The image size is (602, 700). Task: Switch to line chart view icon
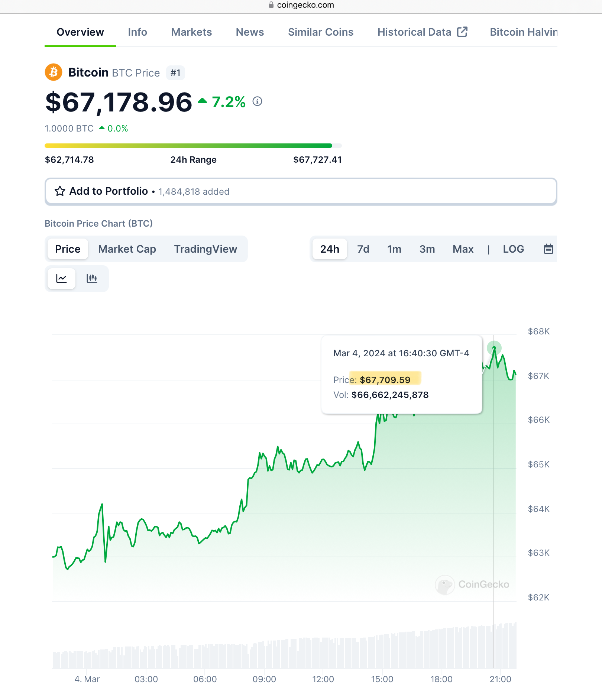(61, 278)
